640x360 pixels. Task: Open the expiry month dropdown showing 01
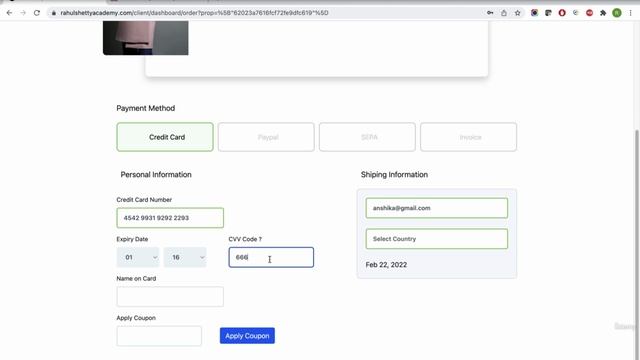[x=138, y=258]
